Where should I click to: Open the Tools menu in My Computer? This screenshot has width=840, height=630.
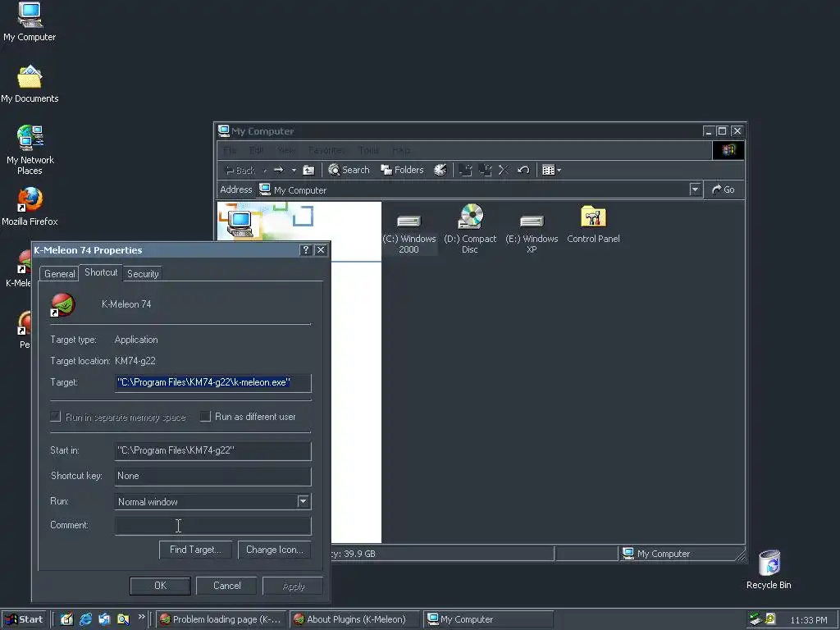[368, 150]
